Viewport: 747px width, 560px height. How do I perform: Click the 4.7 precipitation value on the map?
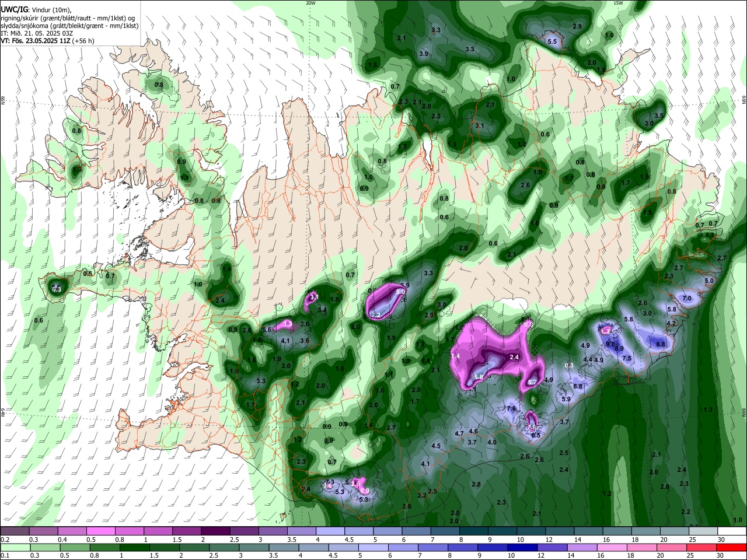[x=459, y=433]
